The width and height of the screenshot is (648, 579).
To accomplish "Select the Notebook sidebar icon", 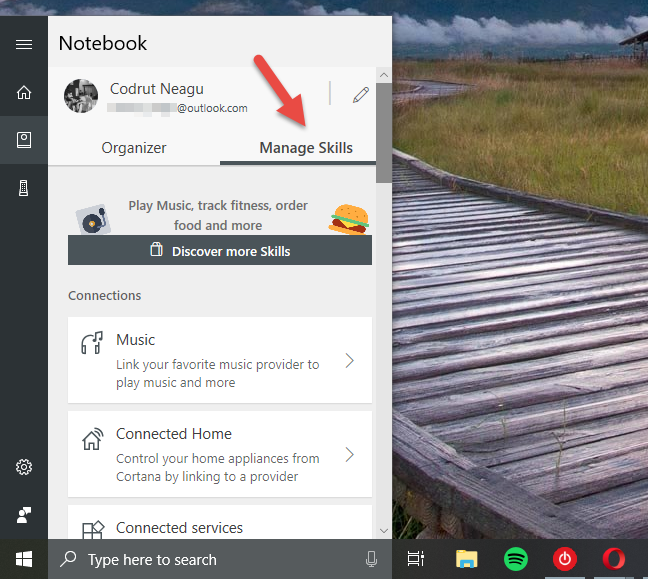I will pos(24,140).
